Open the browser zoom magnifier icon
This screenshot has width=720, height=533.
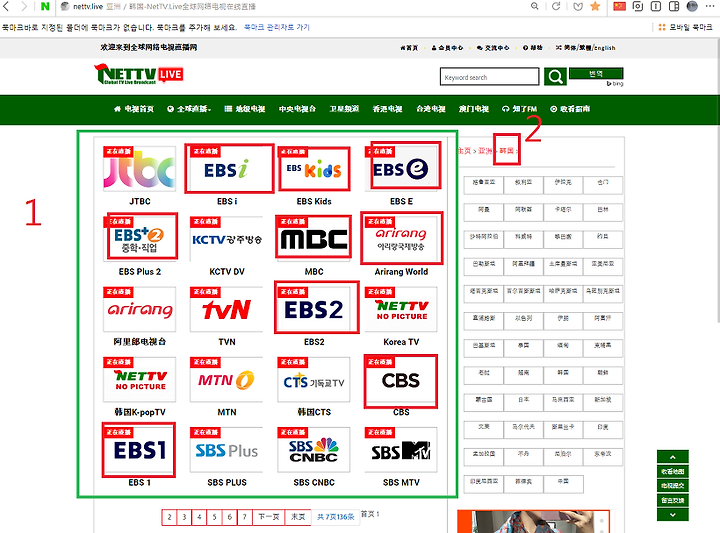point(534,6)
